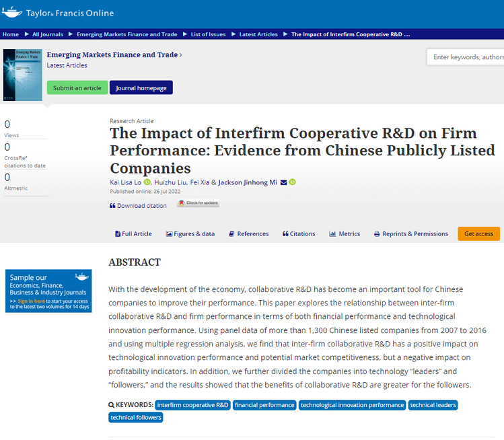
Task: Select the 'interfirm cooperative R&D' keyword tag
Action: tap(192, 405)
